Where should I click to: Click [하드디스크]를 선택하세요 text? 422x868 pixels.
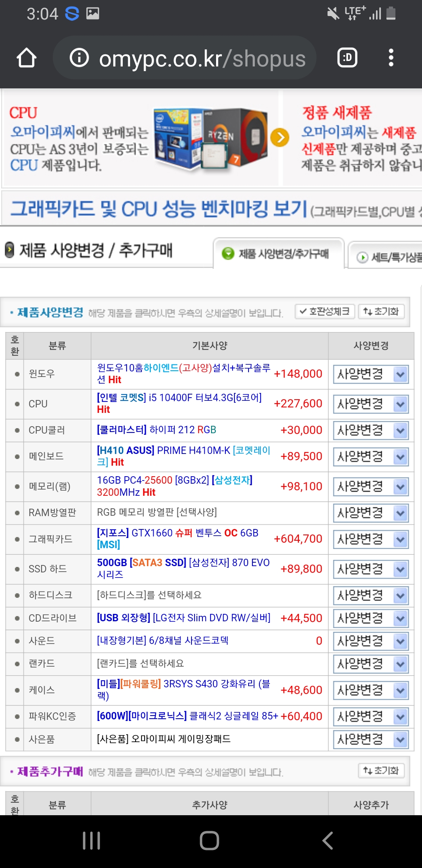pos(149,595)
